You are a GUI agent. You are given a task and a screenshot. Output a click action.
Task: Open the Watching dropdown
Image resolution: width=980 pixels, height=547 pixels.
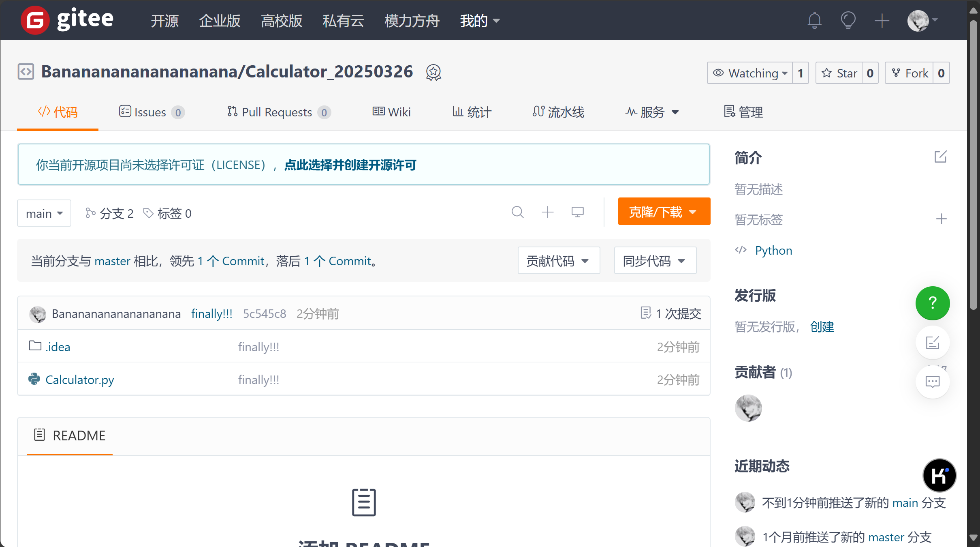tap(750, 73)
